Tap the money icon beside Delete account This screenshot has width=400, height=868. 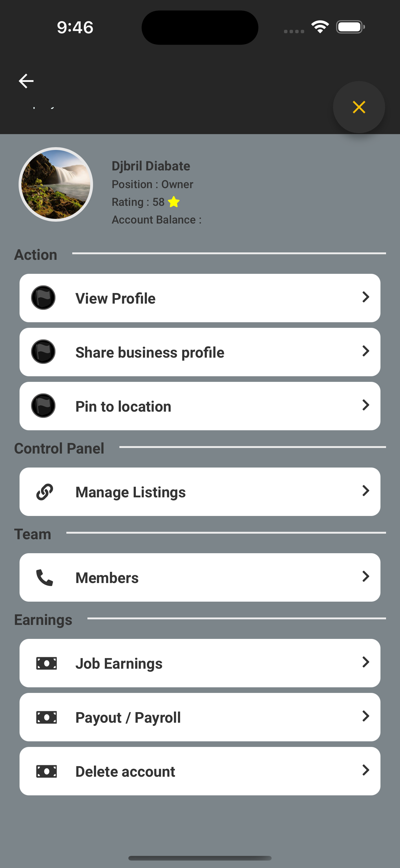pyautogui.click(x=47, y=771)
